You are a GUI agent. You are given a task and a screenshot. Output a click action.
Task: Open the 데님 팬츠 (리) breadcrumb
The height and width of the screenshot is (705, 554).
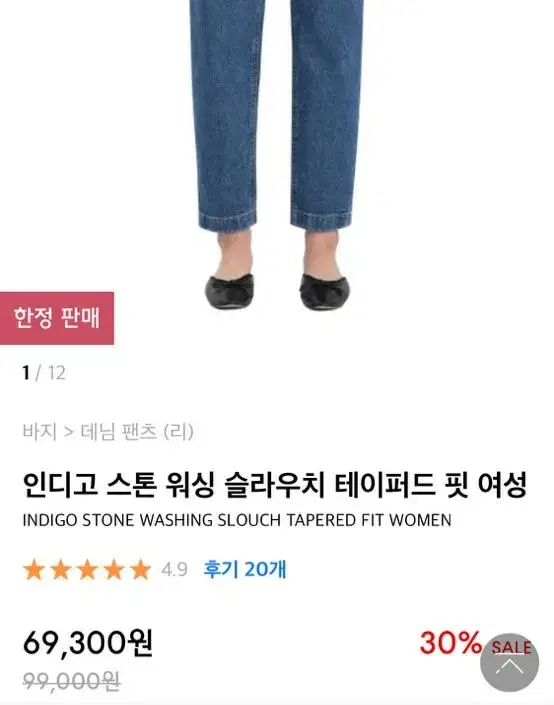point(137,432)
